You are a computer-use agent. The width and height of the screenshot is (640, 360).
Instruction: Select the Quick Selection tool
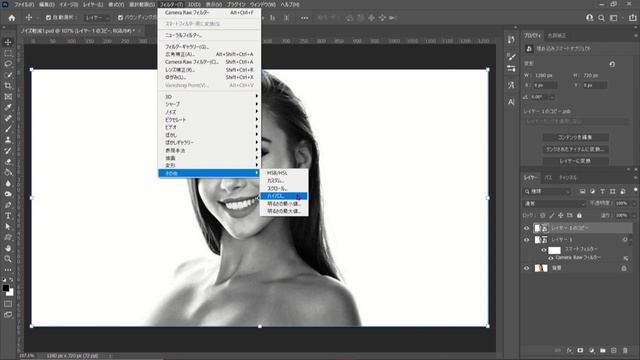8,75
